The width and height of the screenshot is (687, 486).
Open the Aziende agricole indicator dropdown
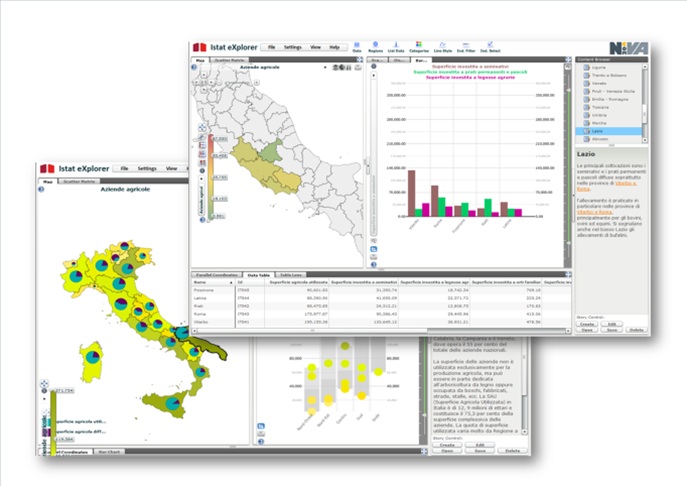[325, 67]
